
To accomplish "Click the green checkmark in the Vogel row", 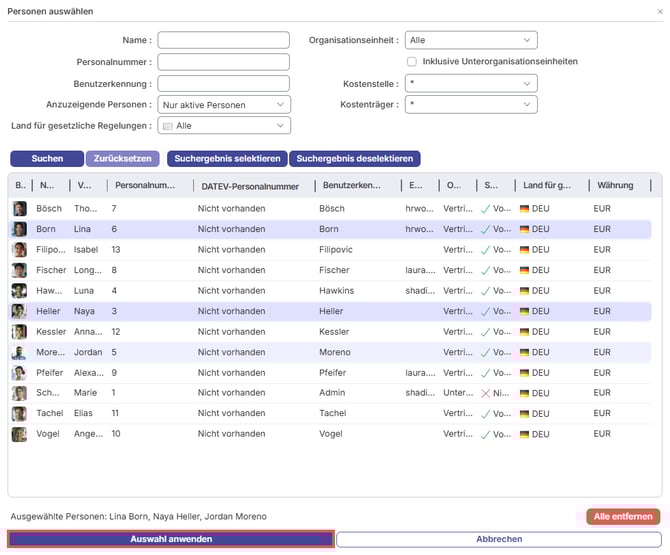I will pos(486,435).
